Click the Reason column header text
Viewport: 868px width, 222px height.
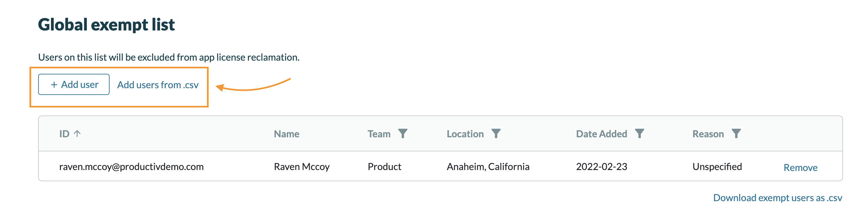tap(708, 134)
